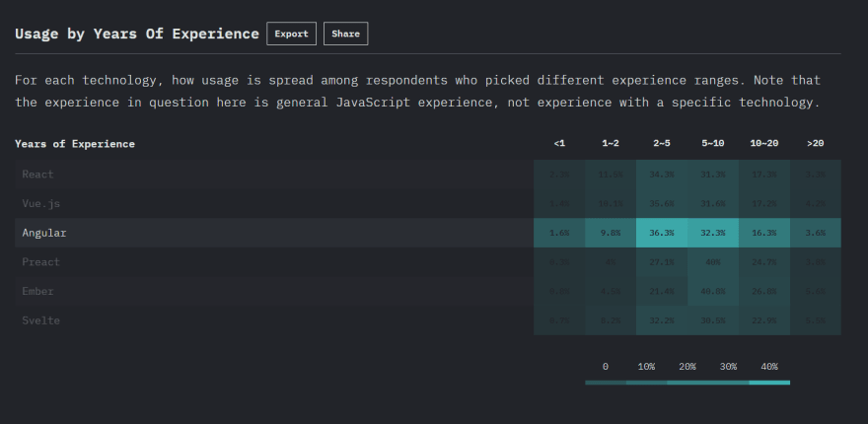The width and height of the screenshot is (868, 424).
Task: Click Angular's 36.3% cell
Action: (x=662, y=233)
